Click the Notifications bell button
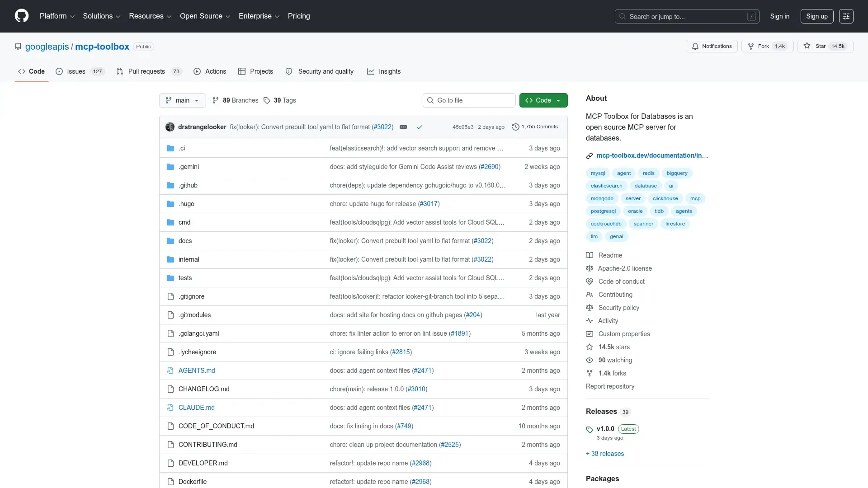Image resolution: width=868 pixels, height=488 pixels. point(712,46)
